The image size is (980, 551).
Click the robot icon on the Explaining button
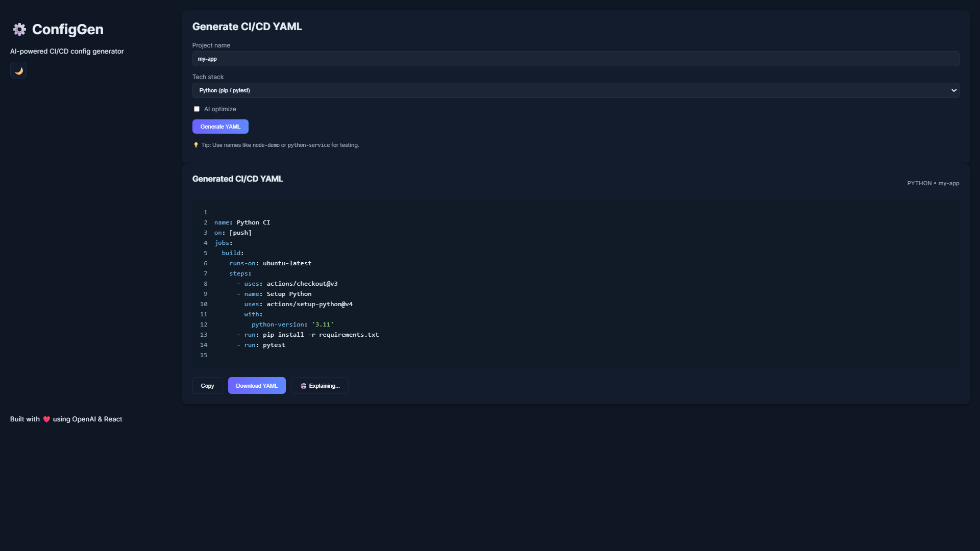tap(303, 386)
